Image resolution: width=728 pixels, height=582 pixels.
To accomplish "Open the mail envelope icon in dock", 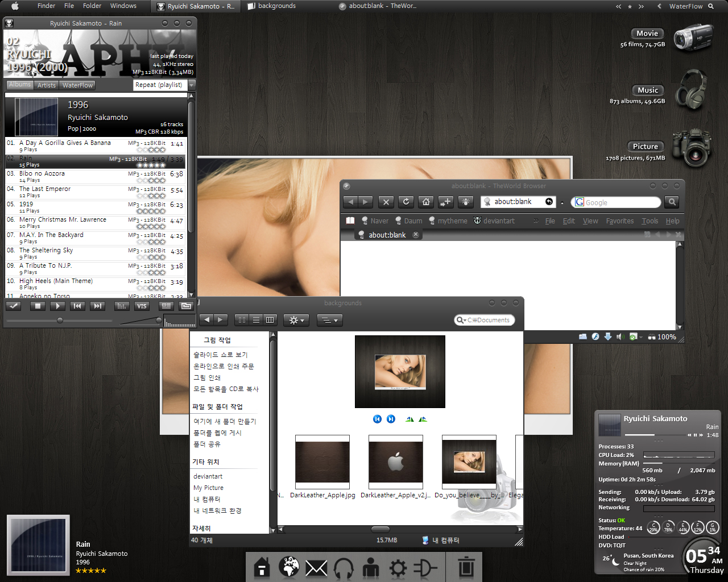I will 316,568.
